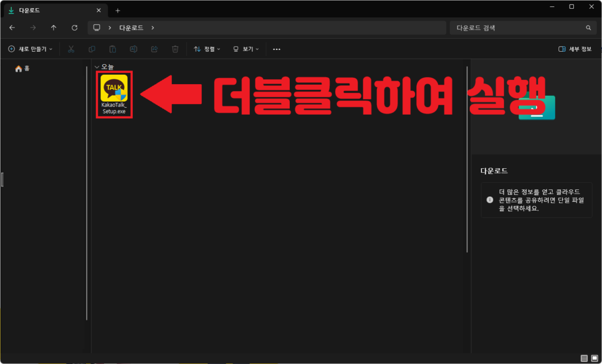Click the info icon in details pane
The width and height of the screenshot is (602, 364).
(490, 200)
